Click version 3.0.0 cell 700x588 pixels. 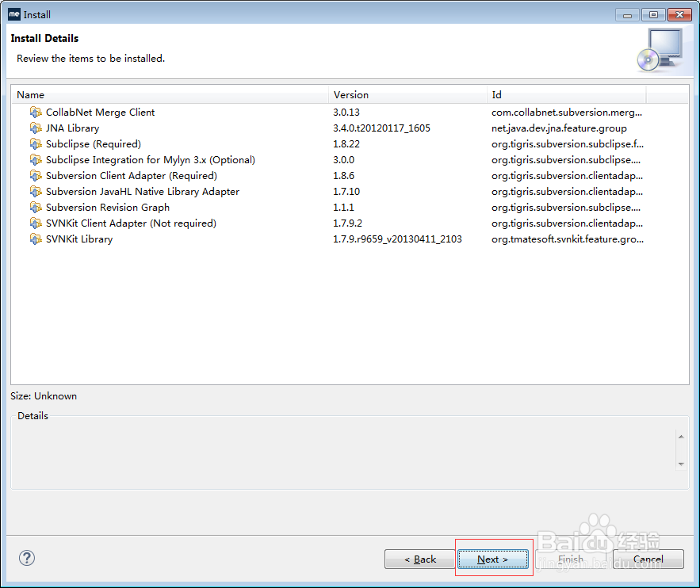tap(343, 160)
